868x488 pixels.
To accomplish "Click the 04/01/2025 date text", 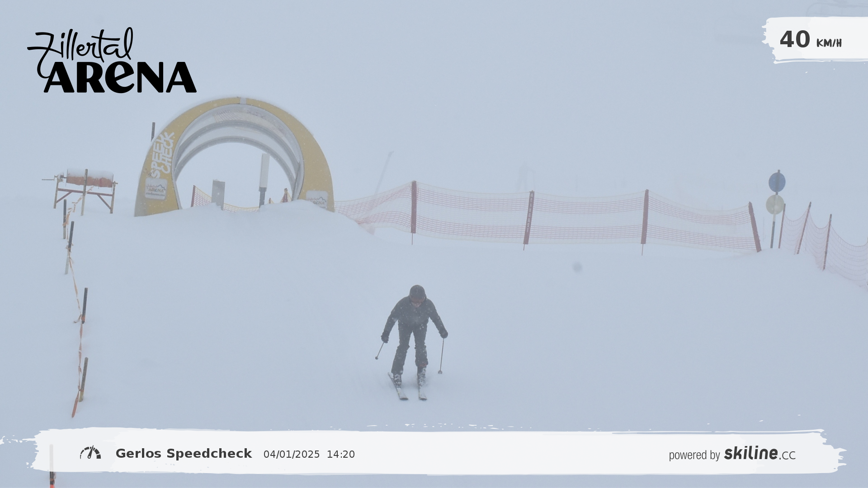I will click(292, 454).
